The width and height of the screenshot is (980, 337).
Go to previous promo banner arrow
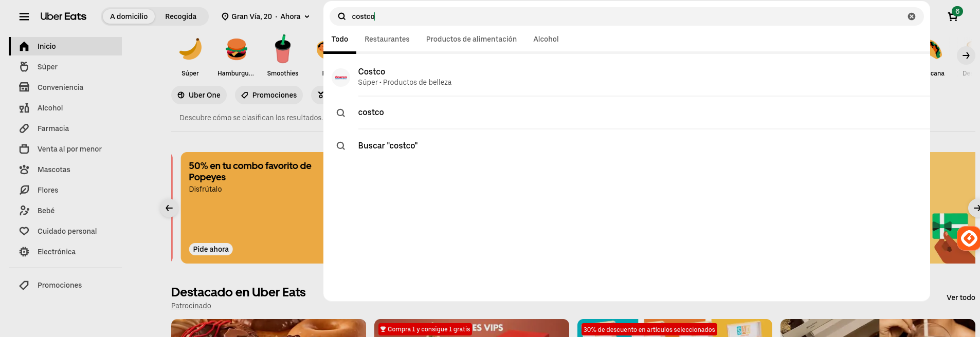point(169,208)
